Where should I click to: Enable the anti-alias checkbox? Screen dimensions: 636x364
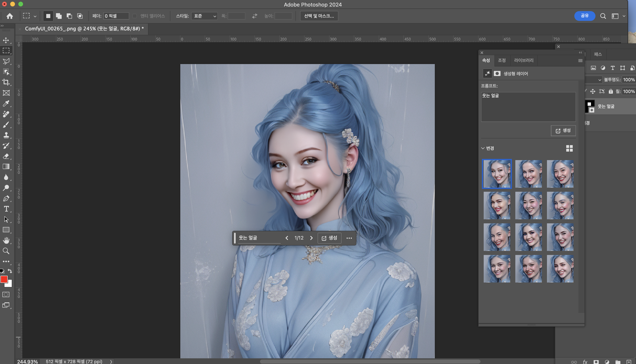(134, 16)
